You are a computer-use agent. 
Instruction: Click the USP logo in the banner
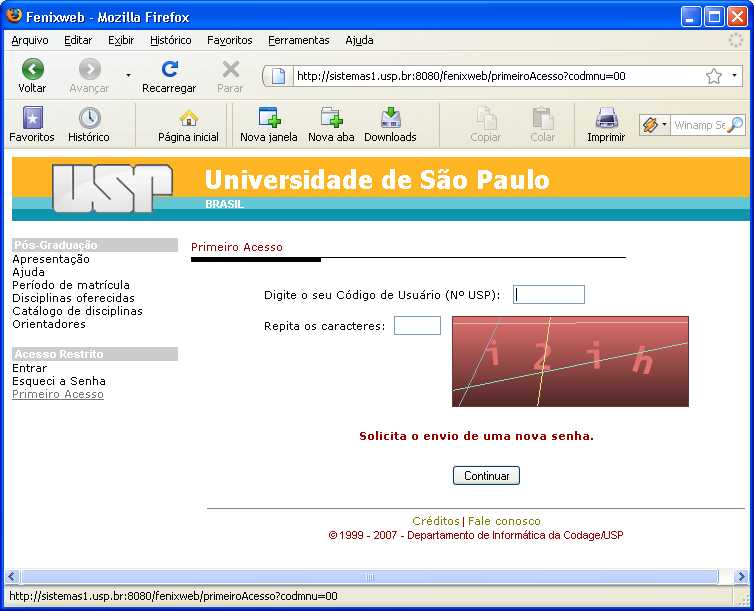(x=112, y=188)
